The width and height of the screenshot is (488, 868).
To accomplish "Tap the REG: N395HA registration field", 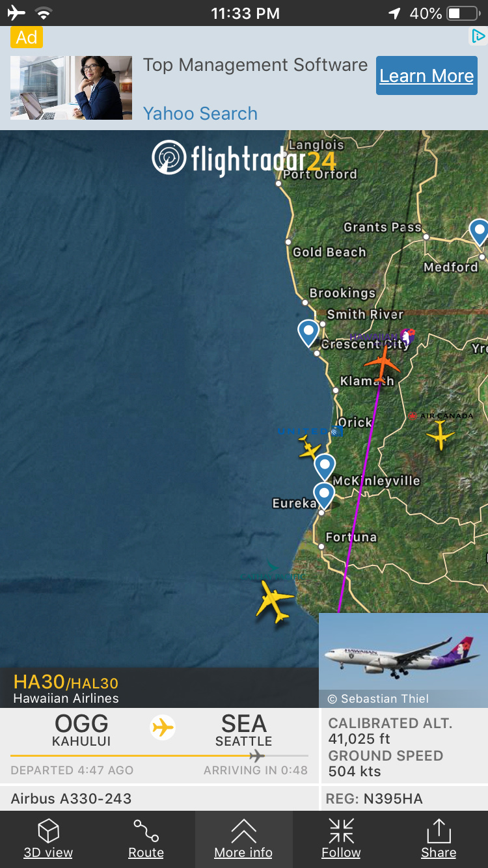I will tap(405, 799).
